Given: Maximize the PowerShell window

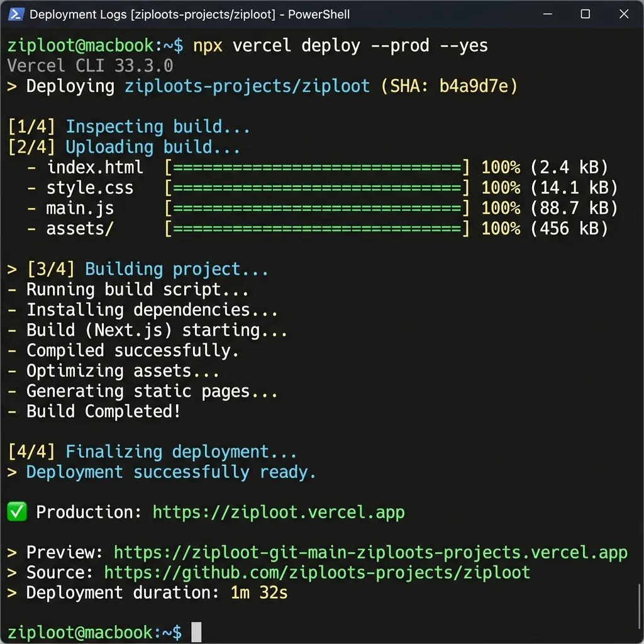Looking at the screenshot, I should (x=586, y=14).
